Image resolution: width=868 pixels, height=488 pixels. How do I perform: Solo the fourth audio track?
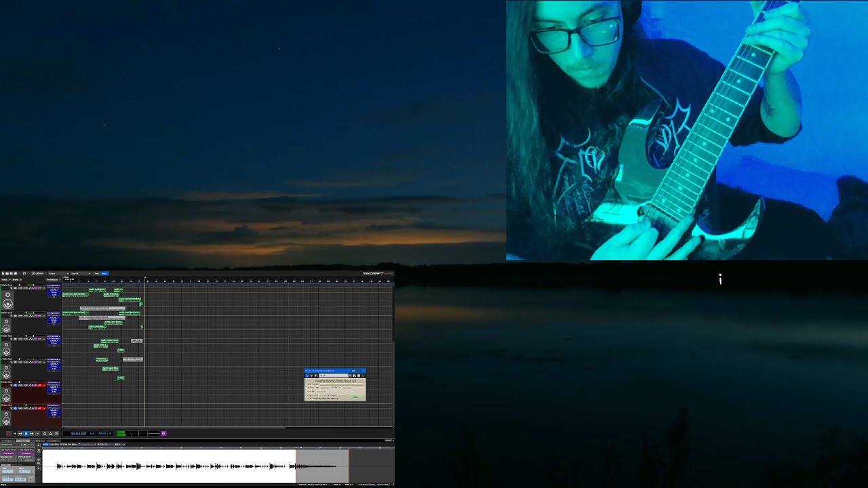pos(26,362)
